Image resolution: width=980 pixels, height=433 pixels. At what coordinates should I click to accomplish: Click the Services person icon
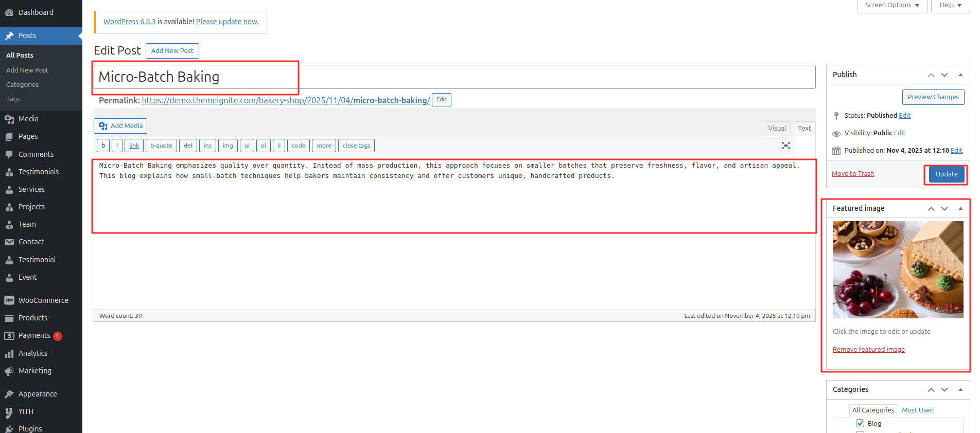click(x=9, y=189)
